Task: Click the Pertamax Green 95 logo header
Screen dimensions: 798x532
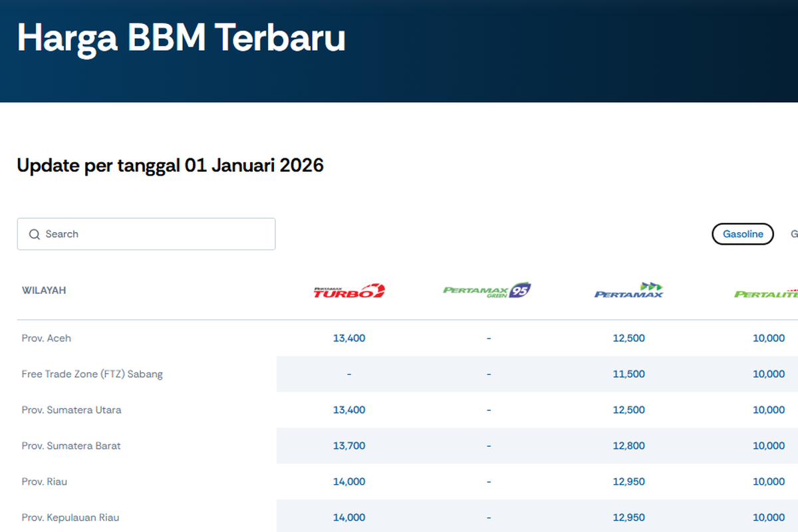Action: point(487,290)
